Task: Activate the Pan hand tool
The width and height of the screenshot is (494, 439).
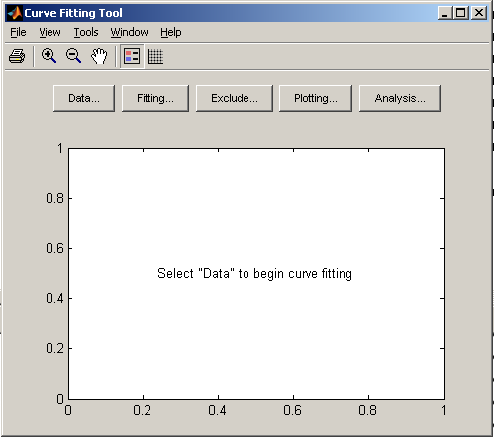Action: click(99, 56)
